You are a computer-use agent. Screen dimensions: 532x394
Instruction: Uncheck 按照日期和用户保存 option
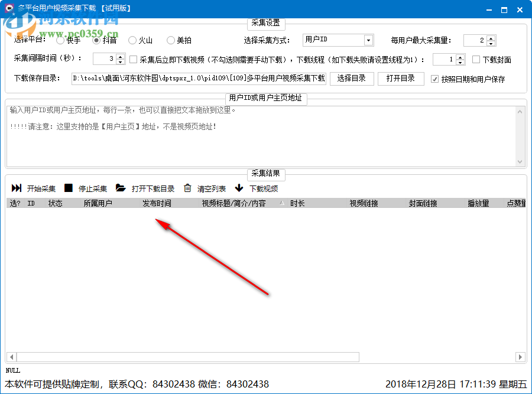click(435, 79)
